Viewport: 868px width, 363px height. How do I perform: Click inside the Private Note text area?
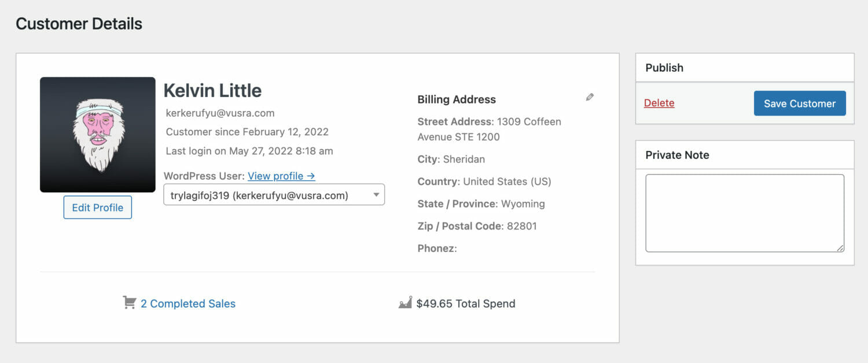tap(745, 213)
